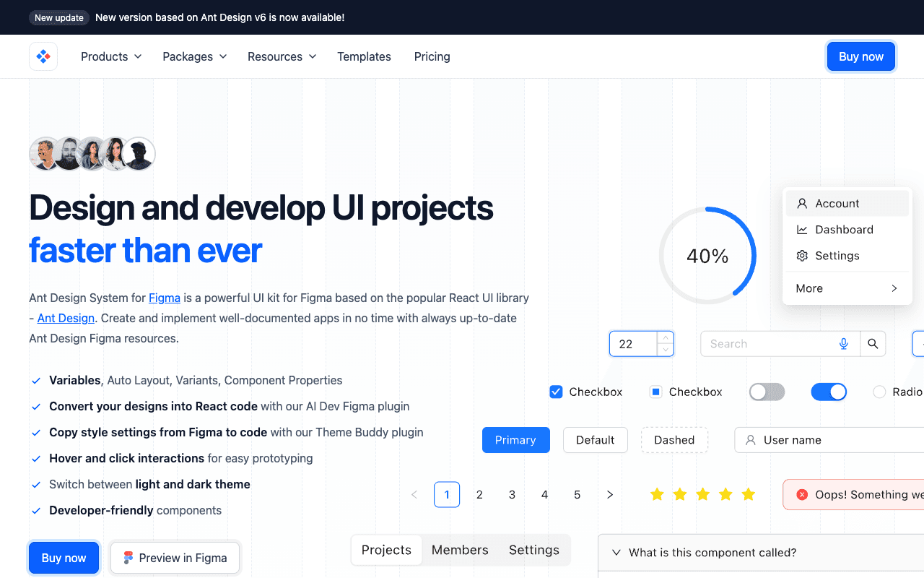This screenshot has height=578, width=924.
Task: Open the Resources dropdown menu
Action: [282, 56]
